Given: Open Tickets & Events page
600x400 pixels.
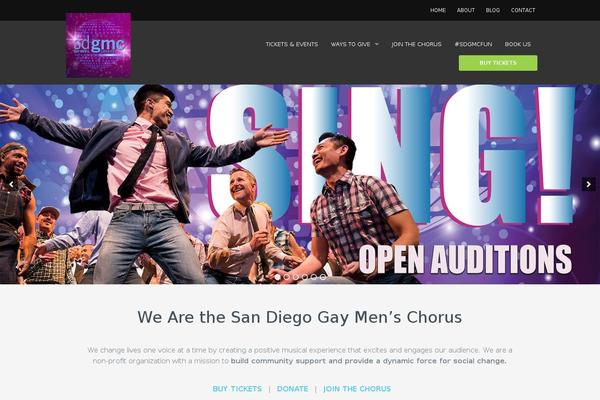Looking at the screenshot, I should pyautogui.click(x=292, y=44).
